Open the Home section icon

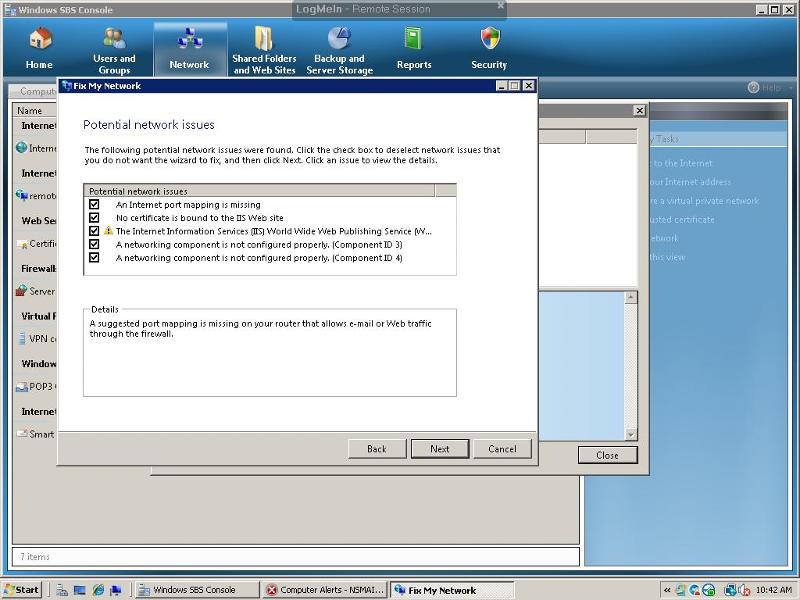(x=40, y=39)
